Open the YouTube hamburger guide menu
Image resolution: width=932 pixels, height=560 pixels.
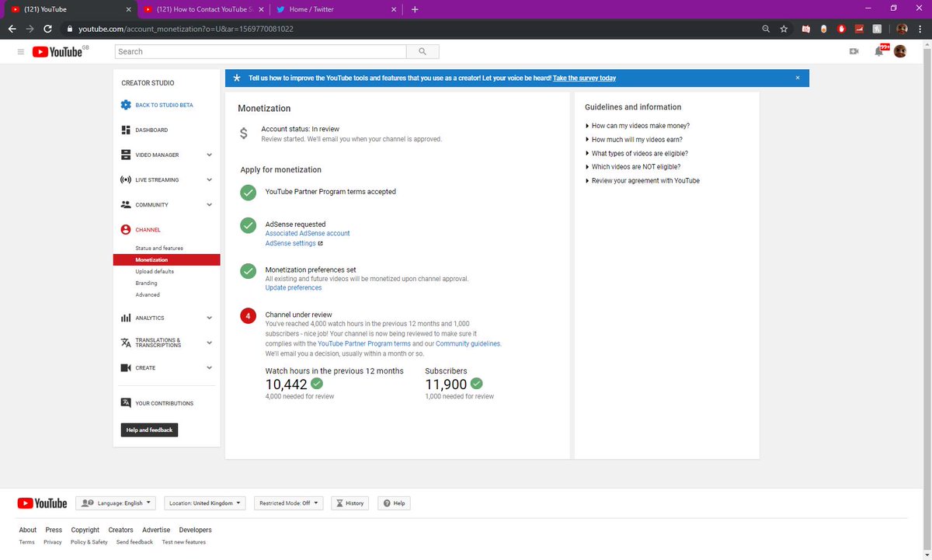[20, 51]
